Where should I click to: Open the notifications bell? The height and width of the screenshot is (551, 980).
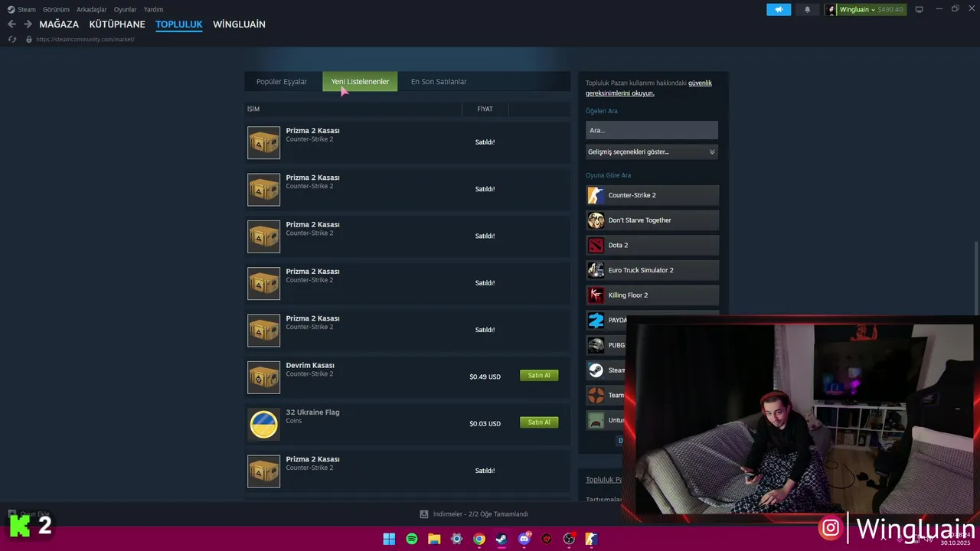pos(807,9)
